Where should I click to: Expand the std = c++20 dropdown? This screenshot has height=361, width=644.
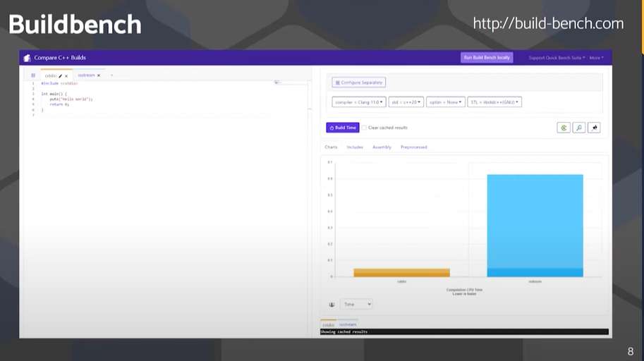[406, 102]
